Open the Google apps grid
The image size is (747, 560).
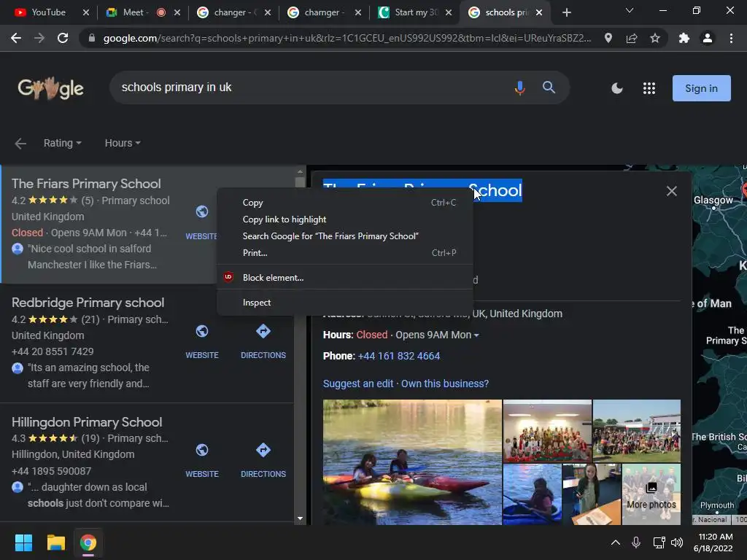tap(649, 88)
